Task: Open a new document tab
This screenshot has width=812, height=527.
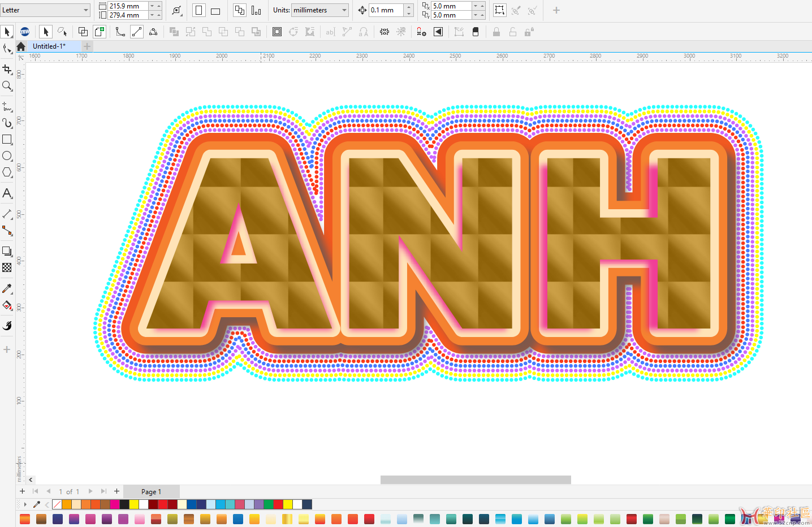Action: pyautogui.click(x=87, y=46)
